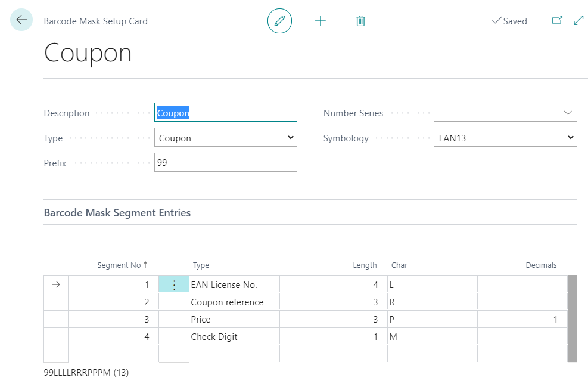Open card in new window icon
Screen dimensions: 588x384
coord(557,20)
